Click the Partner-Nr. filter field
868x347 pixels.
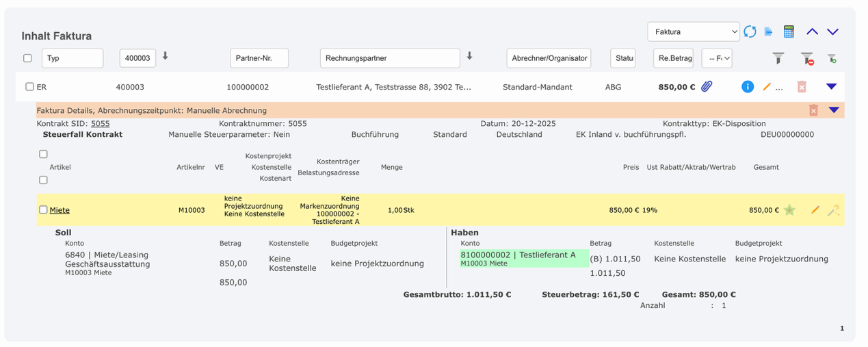259,58
